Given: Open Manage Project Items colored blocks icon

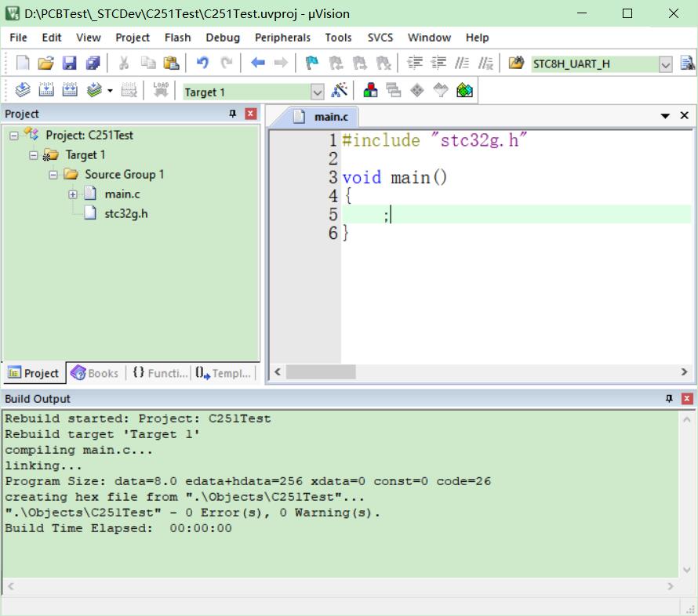Looking at the screenshot, I should (370, 90).
